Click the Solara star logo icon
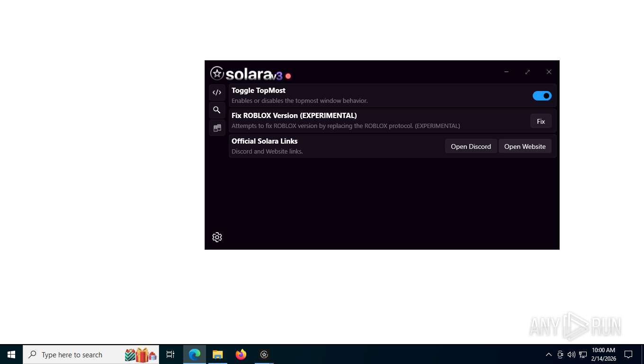 (217, 73)
